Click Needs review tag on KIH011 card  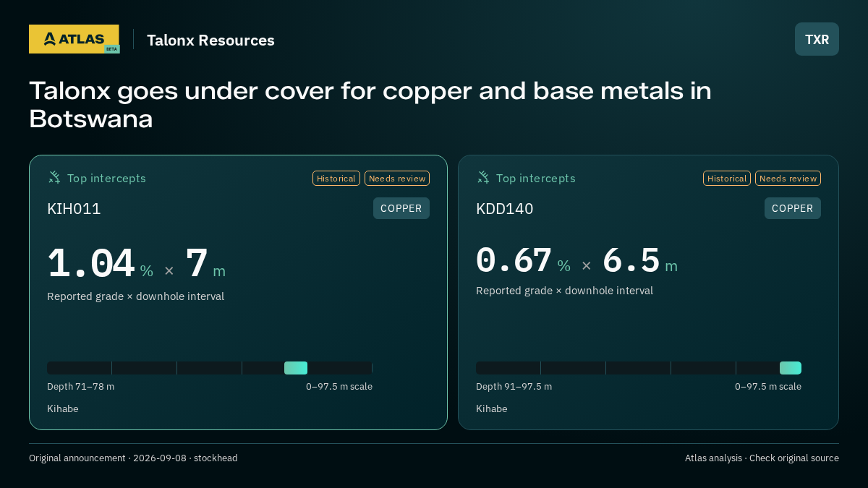[397, 179]
